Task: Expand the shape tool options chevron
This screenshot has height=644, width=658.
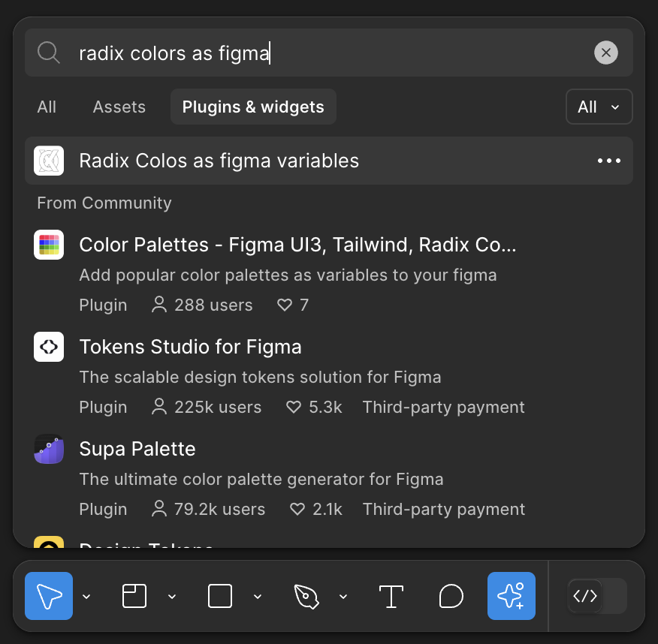Action: coord(258,596)
